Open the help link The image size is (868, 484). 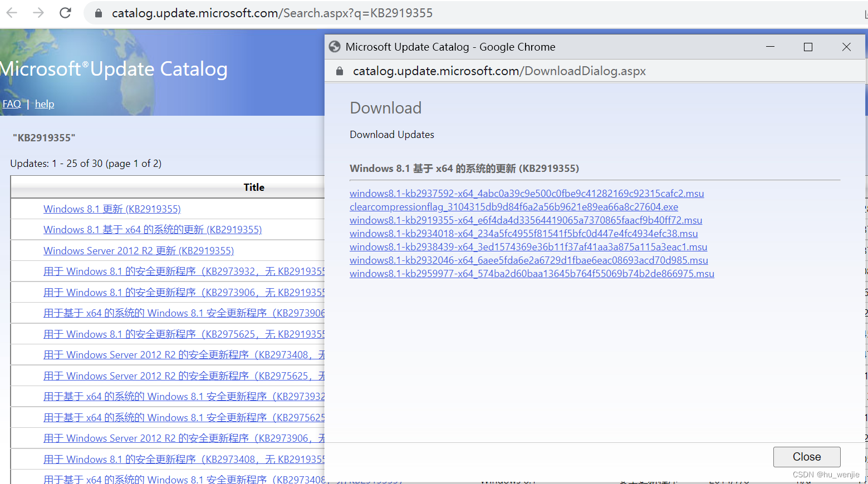pos(45,104)
